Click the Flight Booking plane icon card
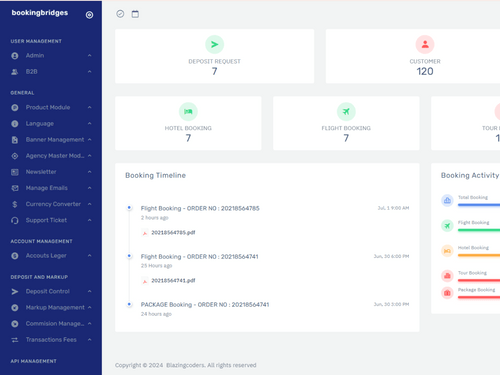This screenshot has width=500, height=375. point(346,111)
